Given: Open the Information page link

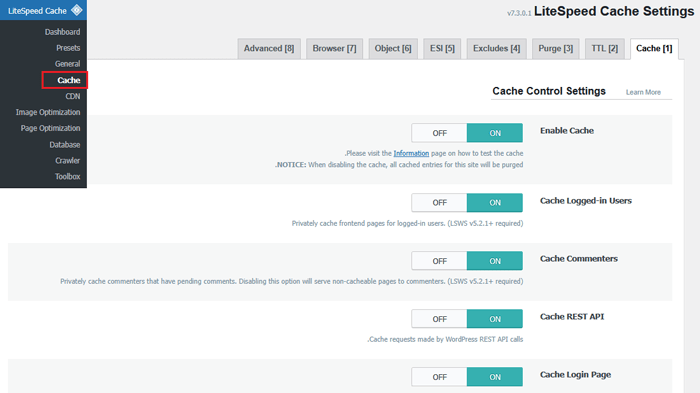Looking at the screenshot, I should pos(411,153).
